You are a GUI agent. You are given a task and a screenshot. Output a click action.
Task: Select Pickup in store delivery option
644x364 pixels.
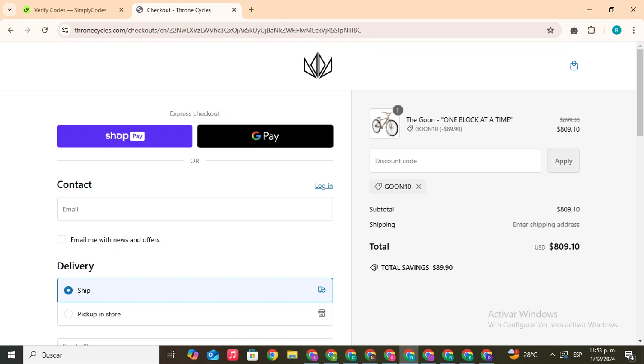click(x=195, y=314)
